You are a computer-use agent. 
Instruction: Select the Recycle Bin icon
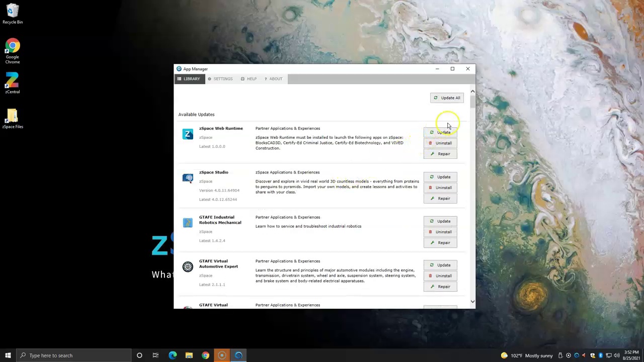13,14
